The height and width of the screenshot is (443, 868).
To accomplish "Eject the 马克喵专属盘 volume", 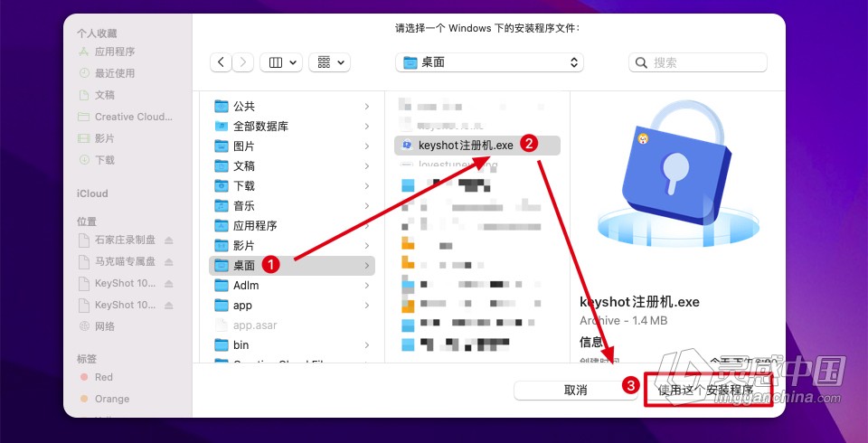I will point(169,261).
